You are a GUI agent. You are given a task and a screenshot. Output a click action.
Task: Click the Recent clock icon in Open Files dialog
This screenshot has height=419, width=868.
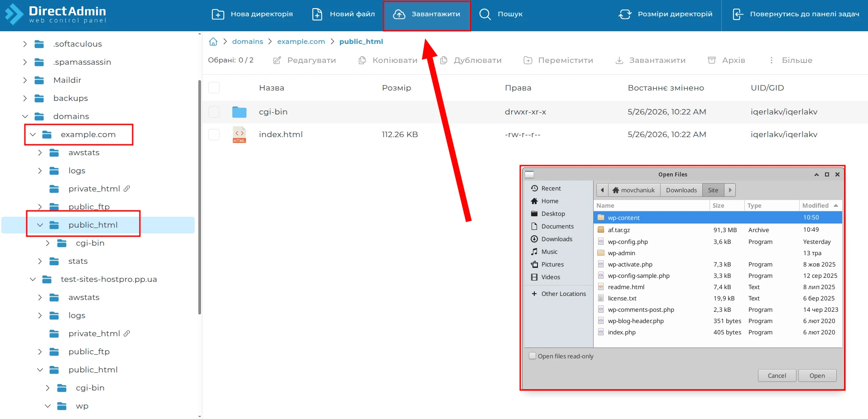[534, 188]
